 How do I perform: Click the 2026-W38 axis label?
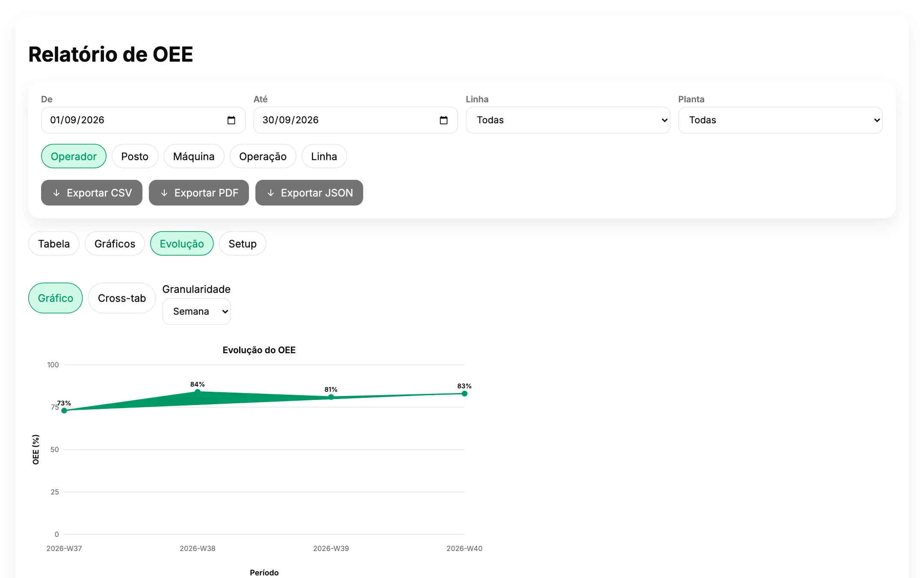[x=198, y=548]
